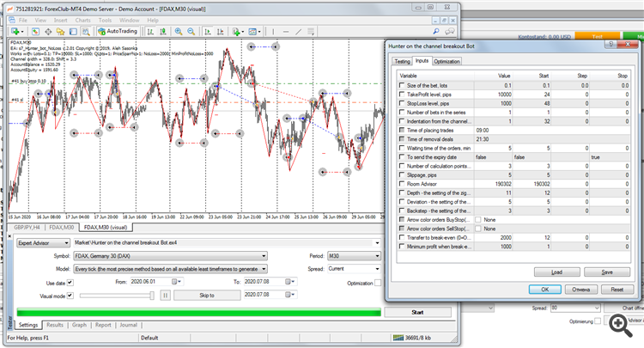Click the Load button in inputs dialog

[556, 272]
